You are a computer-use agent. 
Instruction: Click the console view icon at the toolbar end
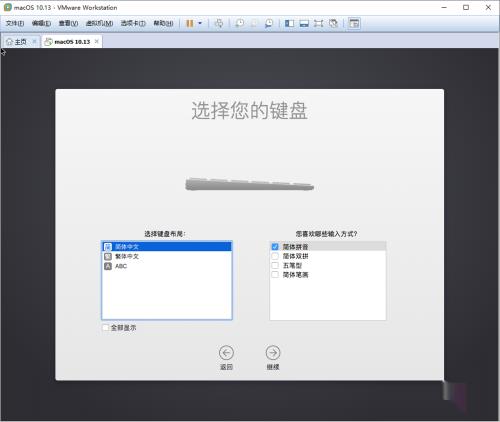tap(354, 23)
